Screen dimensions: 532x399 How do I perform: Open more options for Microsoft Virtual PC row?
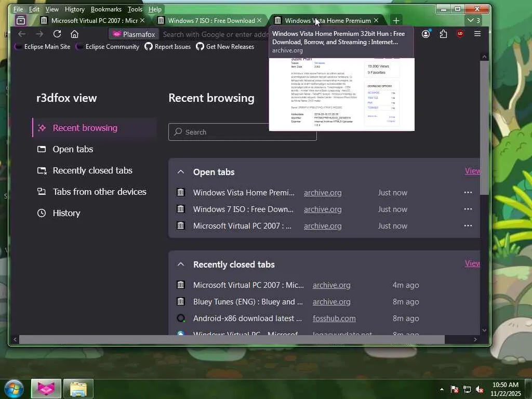point(468,225)
